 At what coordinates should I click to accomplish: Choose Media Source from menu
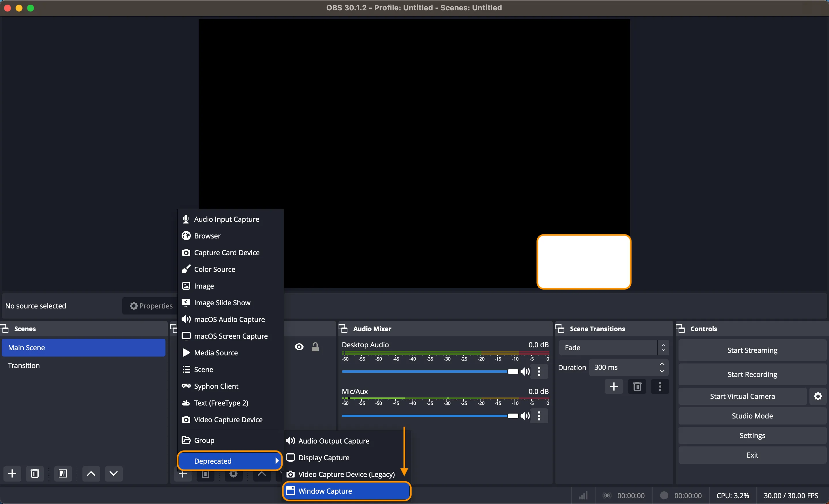pos(231,353)
